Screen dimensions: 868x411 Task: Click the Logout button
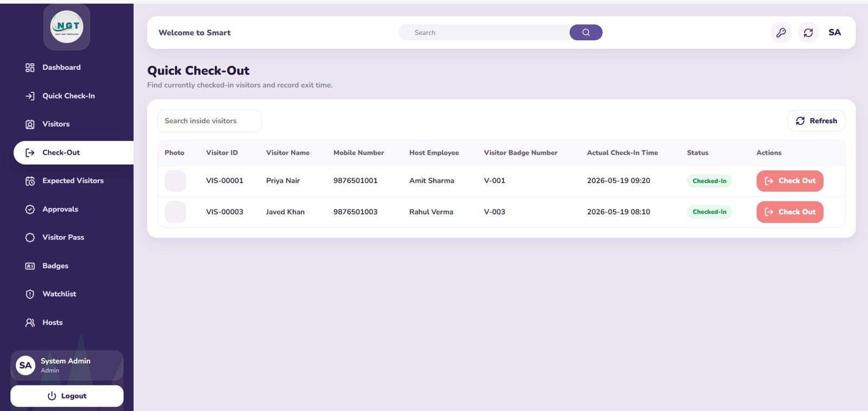67,396
